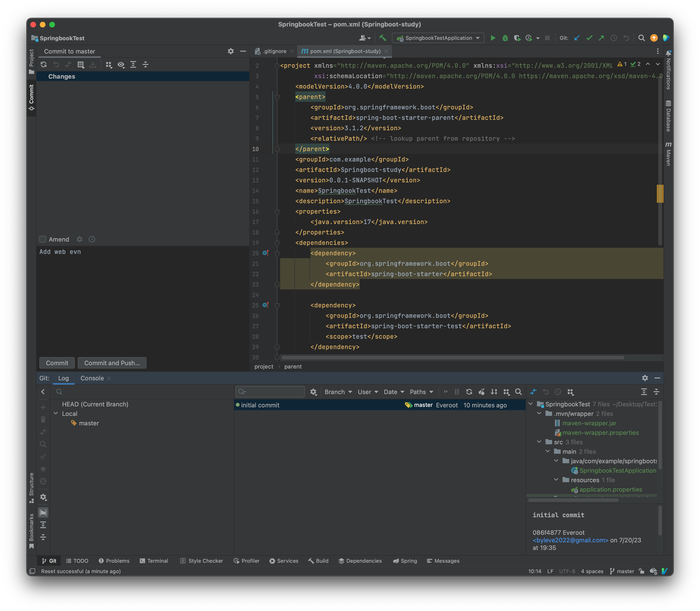Refresh the Git log

click(469, 392)
